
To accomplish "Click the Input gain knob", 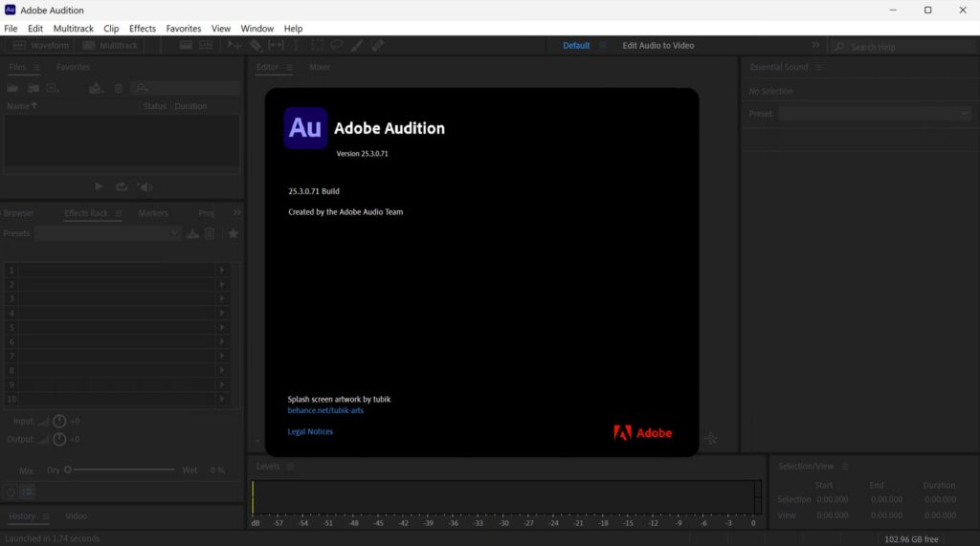I will 59,421.
